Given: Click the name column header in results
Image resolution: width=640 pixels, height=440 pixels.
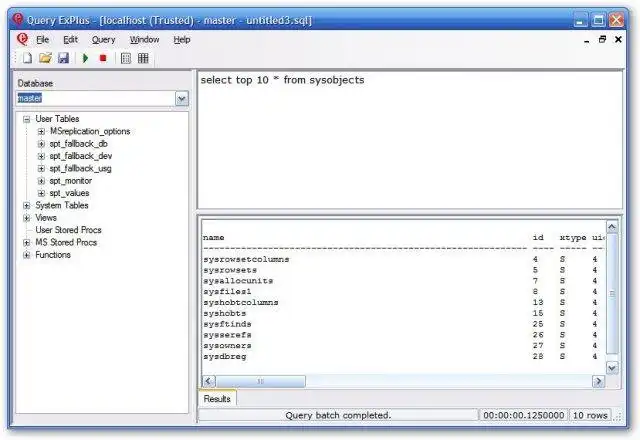Looking at the screenshot, I should pyautogui.click(x=213, y=238).
